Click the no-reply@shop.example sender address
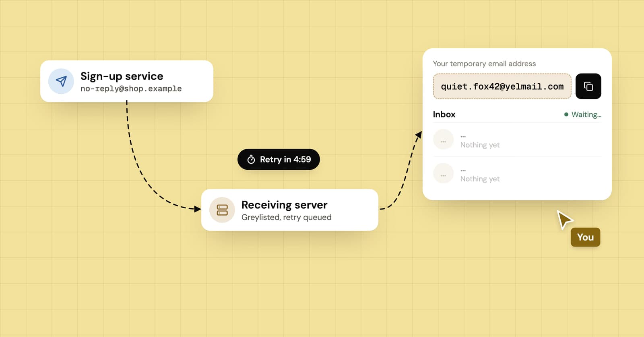The width and height of the screenshot is (644, 337). tap(131, 88)
